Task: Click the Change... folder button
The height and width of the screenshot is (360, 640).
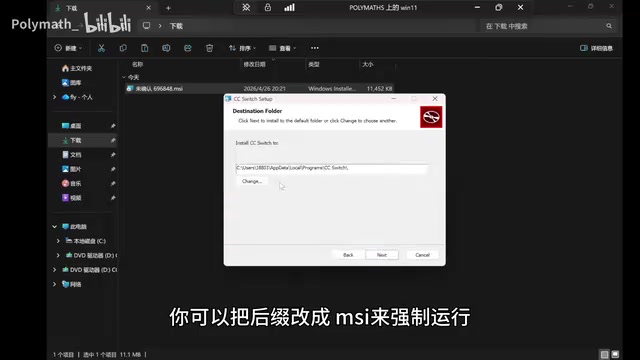Action: tap(252, 181)
